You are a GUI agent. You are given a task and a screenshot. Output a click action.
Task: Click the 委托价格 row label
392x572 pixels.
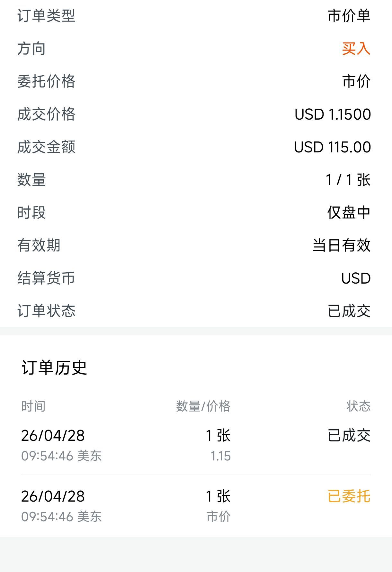point(46,81)
